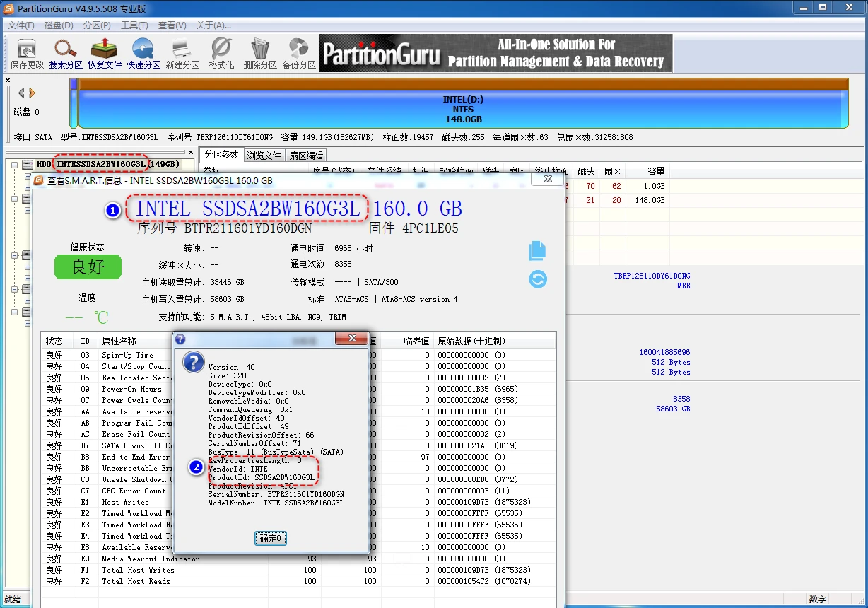Click the 数字 status bar indicator

[817, 600]
